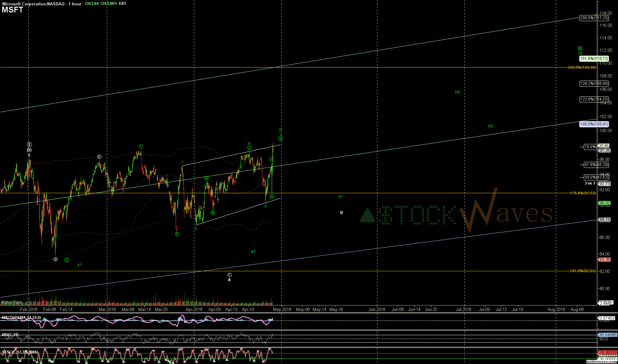Select the 161.8%(110.72) Fibonacci label
Screen dimensions: 618x364
(594, 59)
